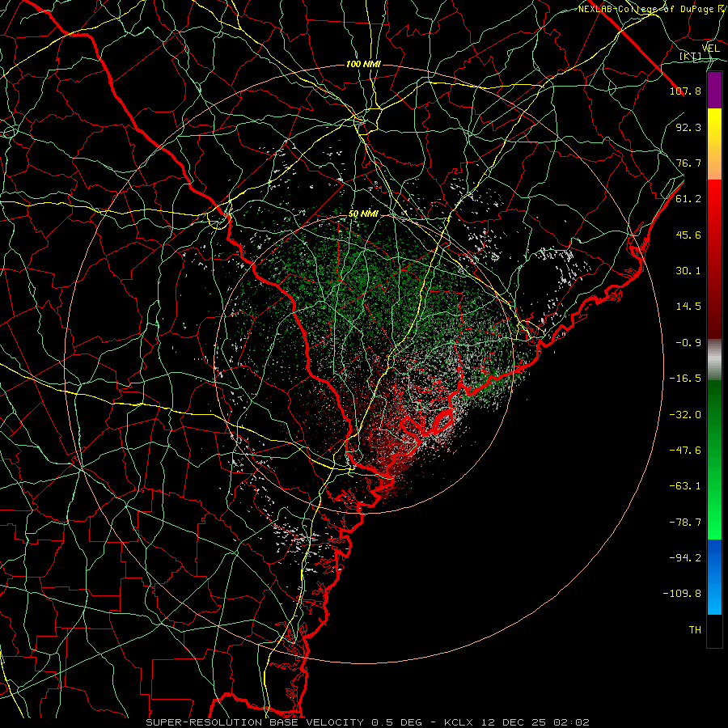Click the -16.5 velocity scale value
728x728 pixels.
point(685,379)
